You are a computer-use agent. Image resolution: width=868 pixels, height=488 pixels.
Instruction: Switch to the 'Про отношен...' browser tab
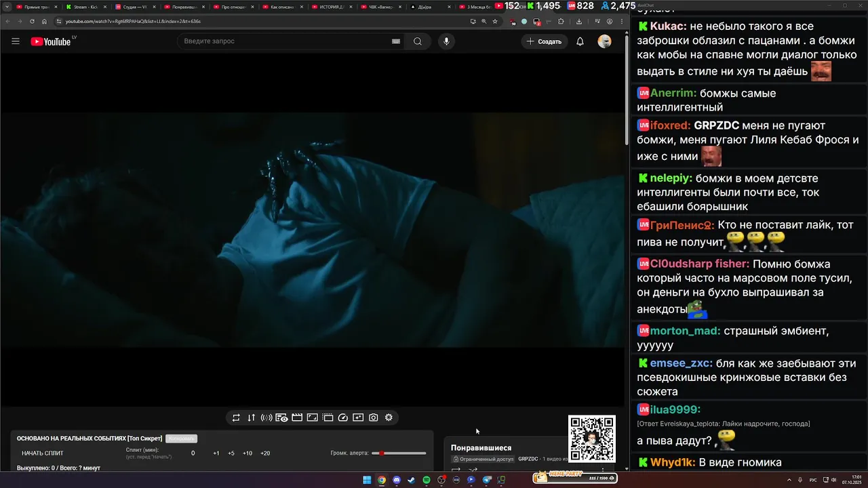[x=235, y=7]
